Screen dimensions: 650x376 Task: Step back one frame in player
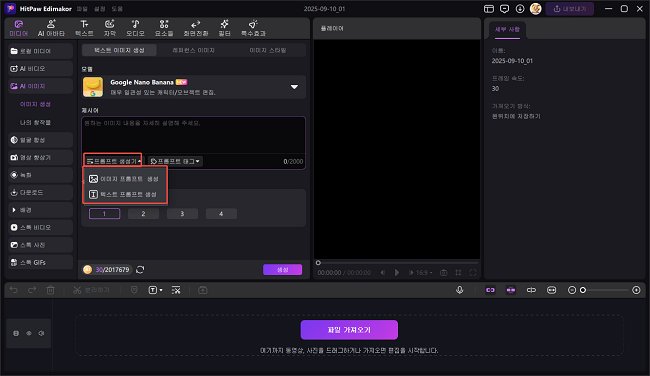click(383, 272)
